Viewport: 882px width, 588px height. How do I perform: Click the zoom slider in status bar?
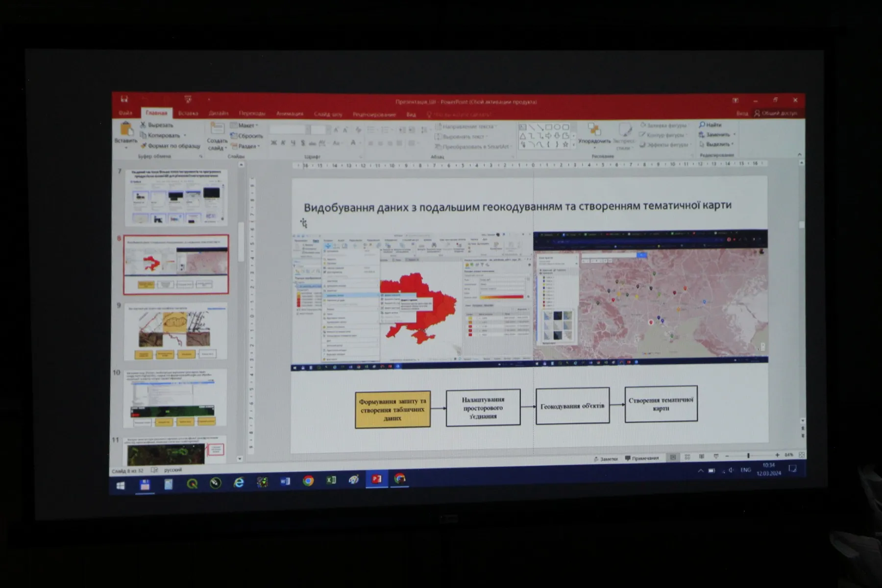click(748, 456)
